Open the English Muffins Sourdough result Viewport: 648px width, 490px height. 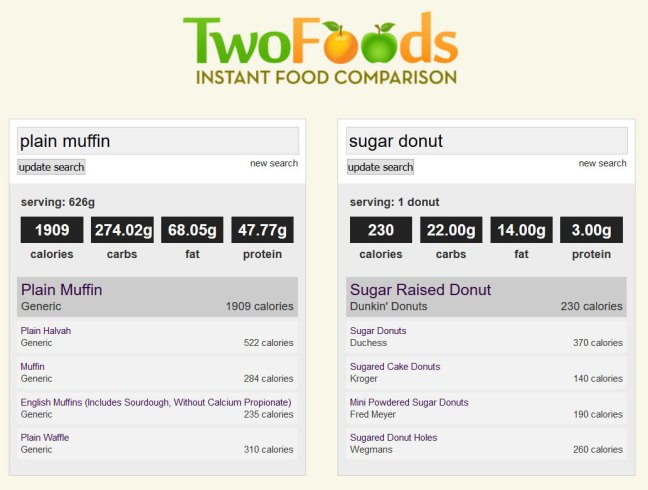pyautogui.click(x=157, y=408)
